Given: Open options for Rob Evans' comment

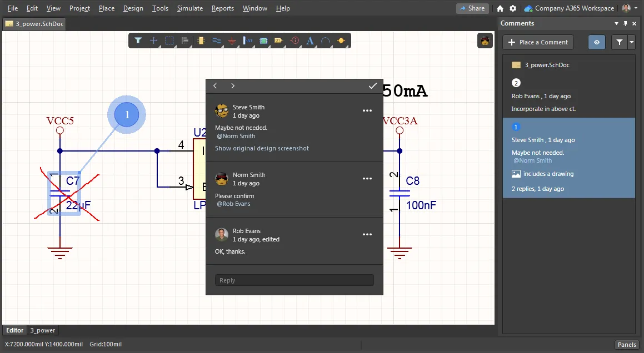Looking at the screenshot, I should click(x=367, y=234).
